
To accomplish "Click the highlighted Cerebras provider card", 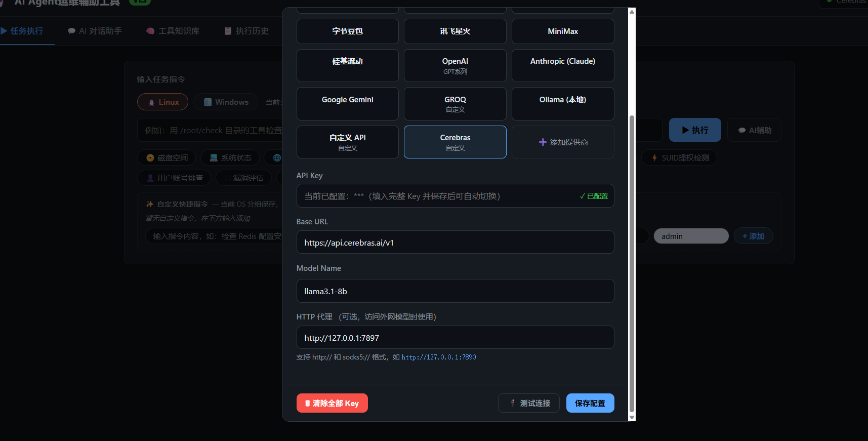I will (x=455, y=142).
